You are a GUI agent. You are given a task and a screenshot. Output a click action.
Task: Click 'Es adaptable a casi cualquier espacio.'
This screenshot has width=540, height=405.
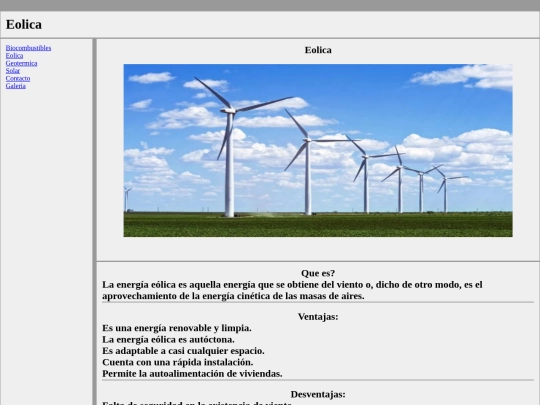pyautogui.click(x=183, y=351)
